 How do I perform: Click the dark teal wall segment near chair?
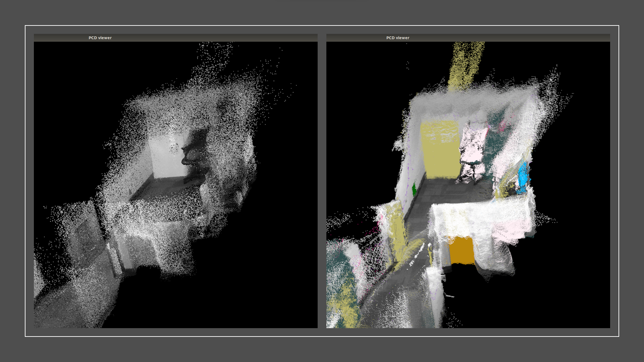point(491,144)
